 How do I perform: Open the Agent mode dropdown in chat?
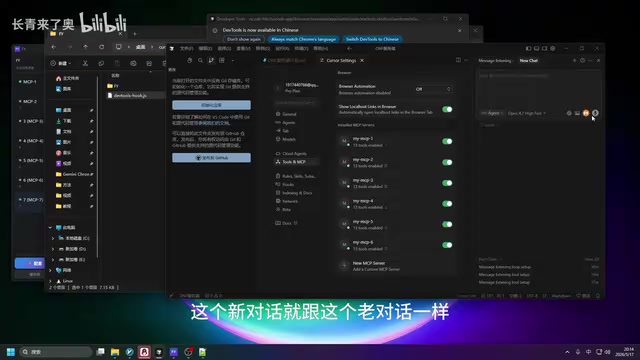pyautogui.click(x=492, y=113)
